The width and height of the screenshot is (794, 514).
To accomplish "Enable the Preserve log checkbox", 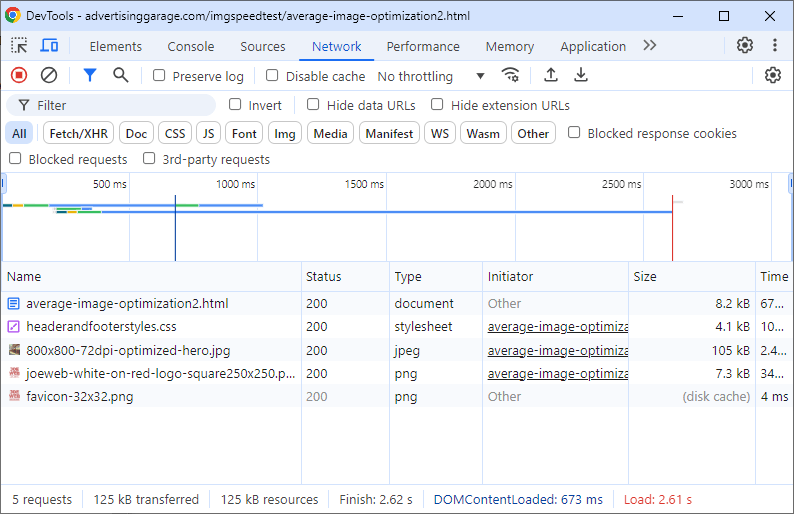I will point(159,75).
